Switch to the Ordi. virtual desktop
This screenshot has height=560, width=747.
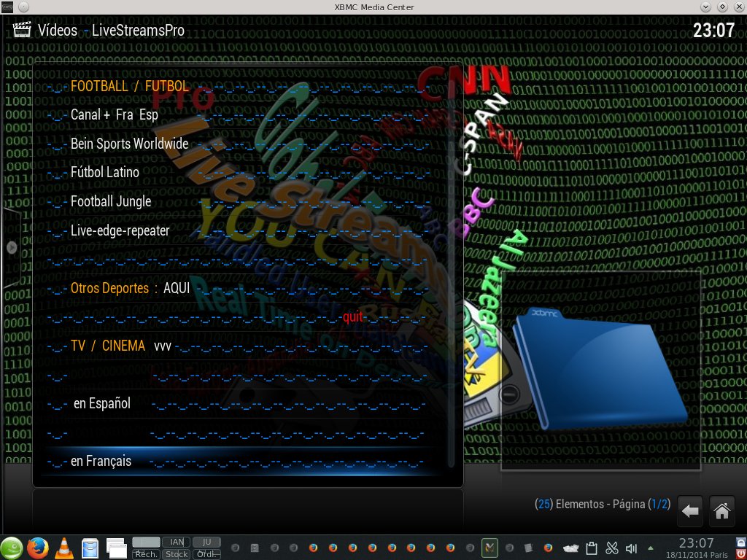point(206,555)
